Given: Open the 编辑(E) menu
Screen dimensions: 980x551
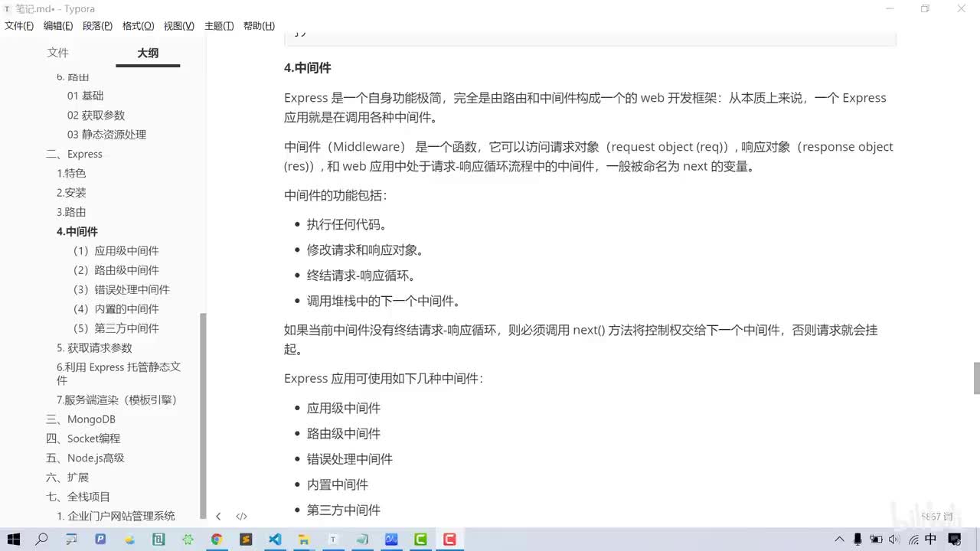Looking at the screenshot, I should (58, 26).
